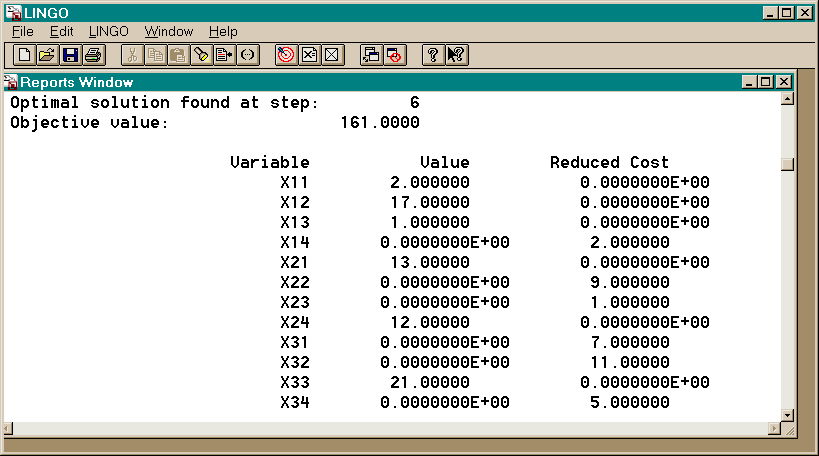Click the Context Help arrow-question icon

coord(457,55)
